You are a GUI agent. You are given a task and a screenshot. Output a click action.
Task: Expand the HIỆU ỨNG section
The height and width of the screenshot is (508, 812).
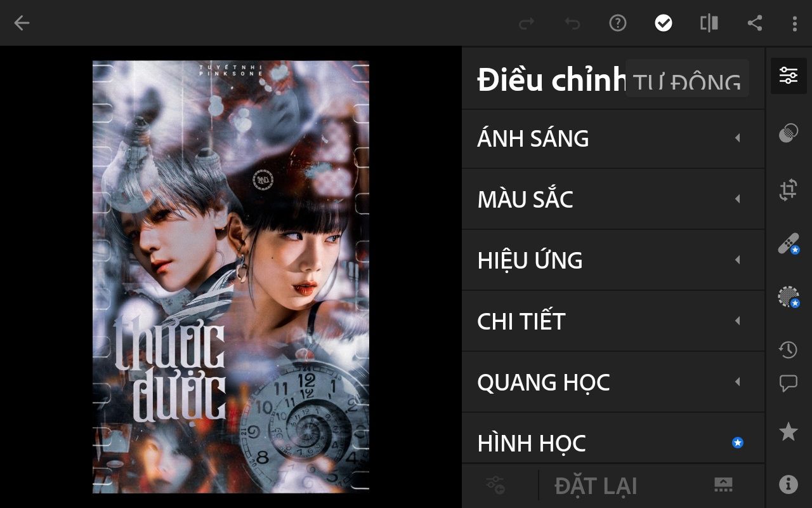613,260
